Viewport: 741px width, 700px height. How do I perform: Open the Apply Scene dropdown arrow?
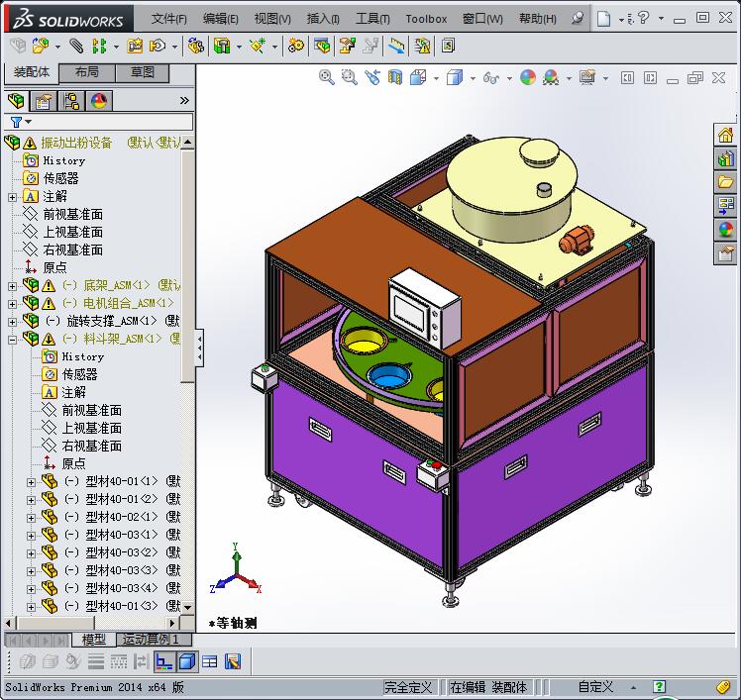569,78
